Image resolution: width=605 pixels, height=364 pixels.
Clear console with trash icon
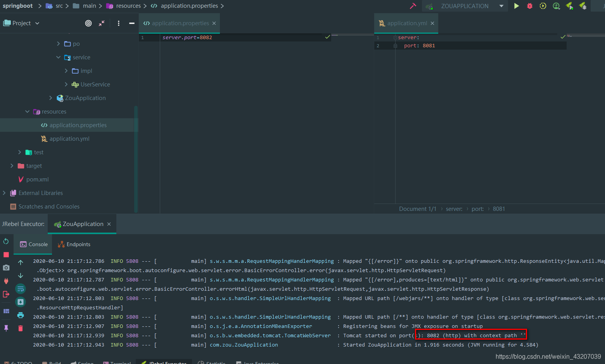[x=21, y=328]
